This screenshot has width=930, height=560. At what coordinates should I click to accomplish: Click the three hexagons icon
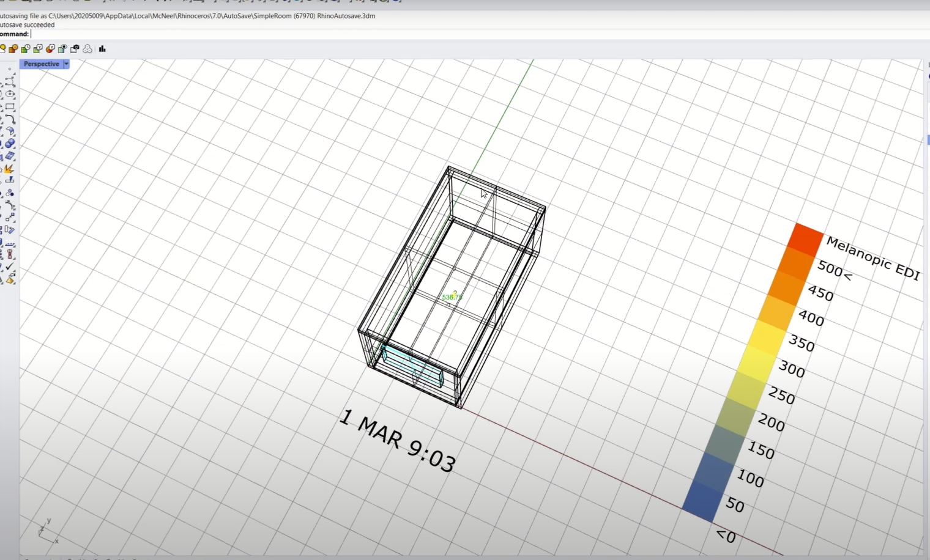pos(87,49)
